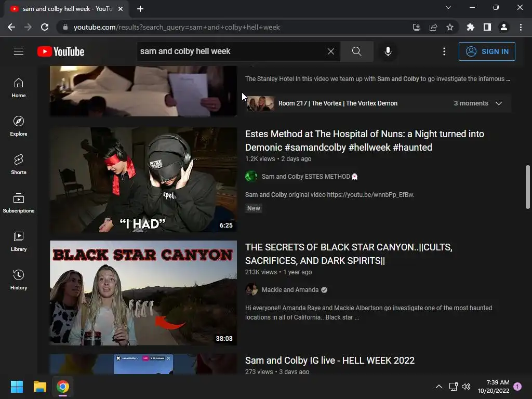Image resolution: width=532 pixels, height=399 pixels.
Task: Click the ESTES METHOD channel avatar
Action: click(251, 177)
